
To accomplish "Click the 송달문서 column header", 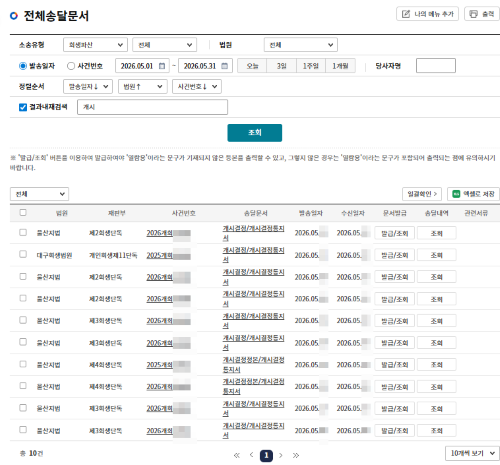I will [256, 213].
